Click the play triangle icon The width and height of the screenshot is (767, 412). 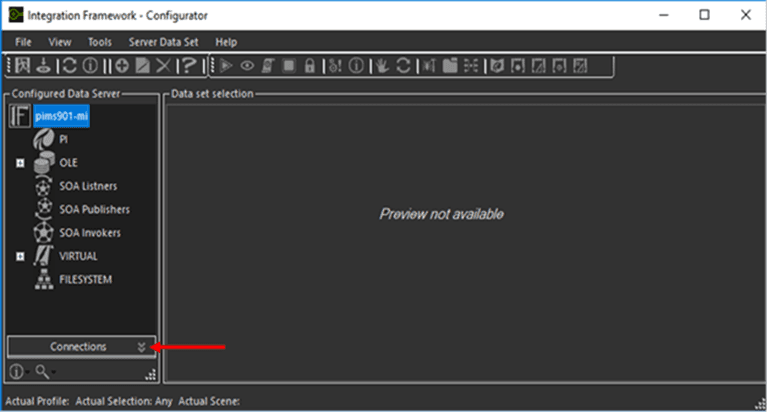point(226,66)
